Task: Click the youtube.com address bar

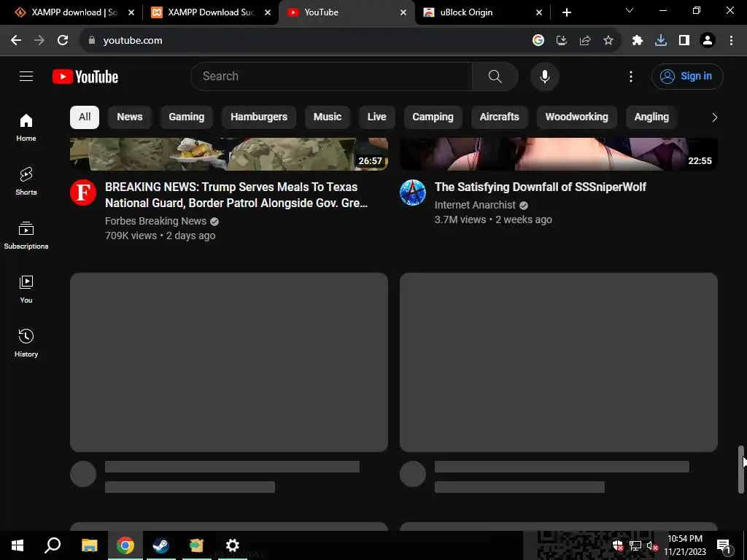Action: pos(305,41)
